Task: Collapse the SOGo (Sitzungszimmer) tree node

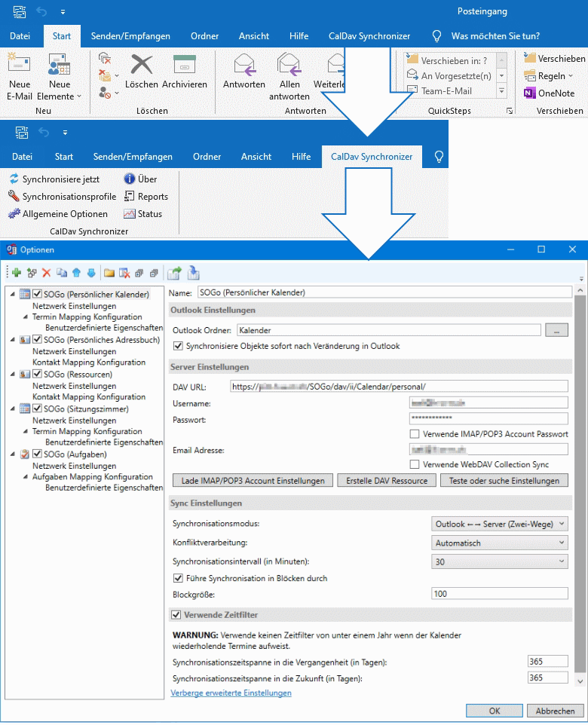Action: coord(13,408)
